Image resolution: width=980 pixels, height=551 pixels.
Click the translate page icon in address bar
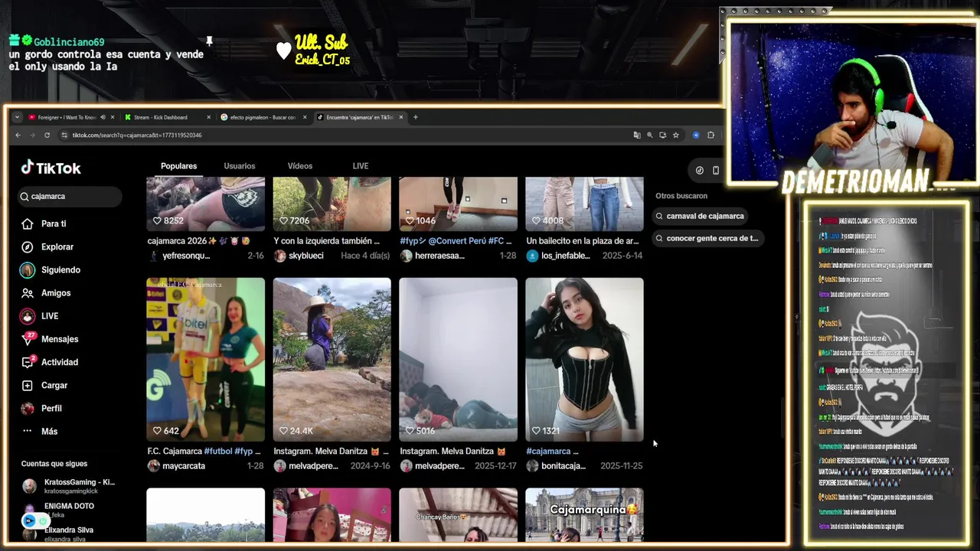[x=636, y=135]
